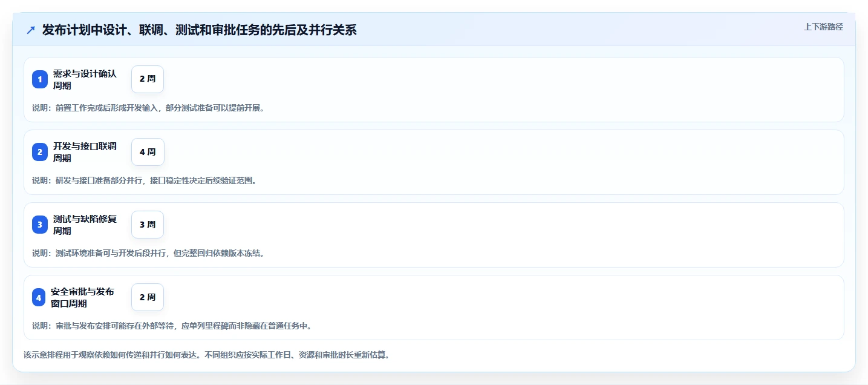
Task: Select the 开发与接口联调周期 label
Action: (x=85, y=152)
